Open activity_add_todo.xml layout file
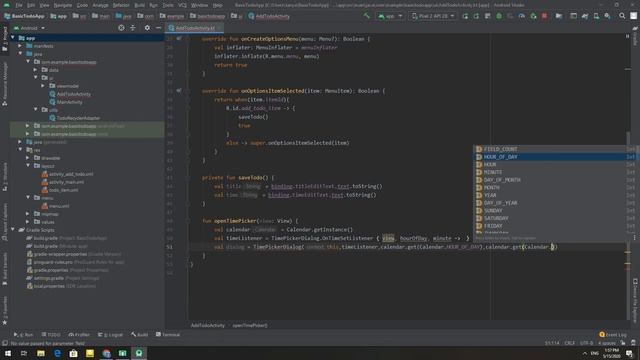This screenshot has height=360, width=640. (71, 174)
